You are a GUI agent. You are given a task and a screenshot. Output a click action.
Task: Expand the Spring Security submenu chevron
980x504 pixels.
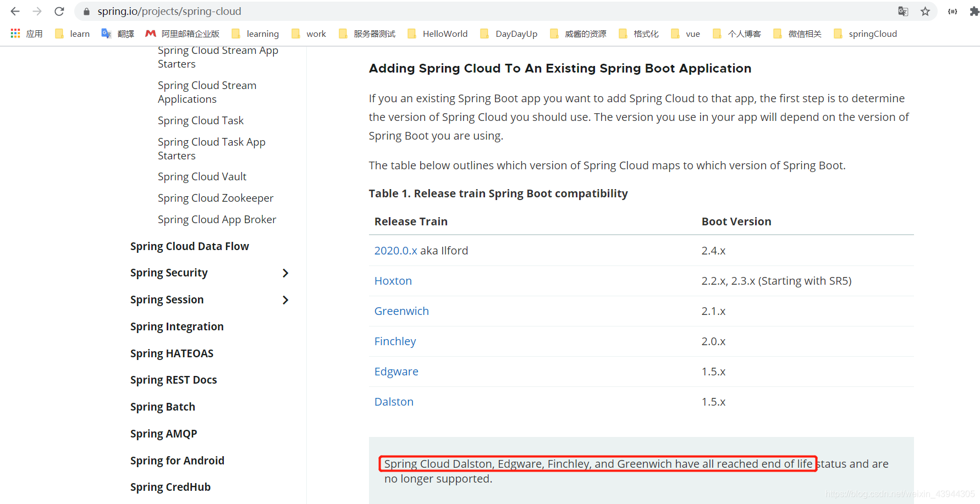tap(285, 273)
